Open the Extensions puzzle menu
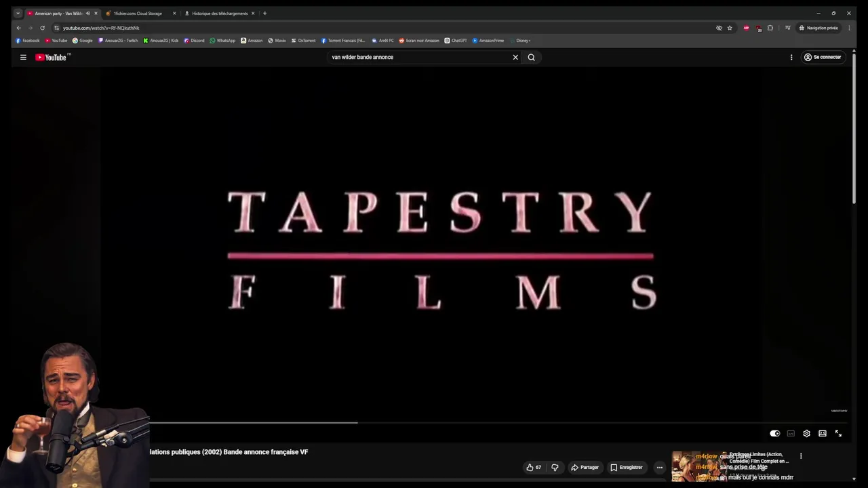This screenshot has height=488, width=868. pyautogui.click(x=770, y=28)
